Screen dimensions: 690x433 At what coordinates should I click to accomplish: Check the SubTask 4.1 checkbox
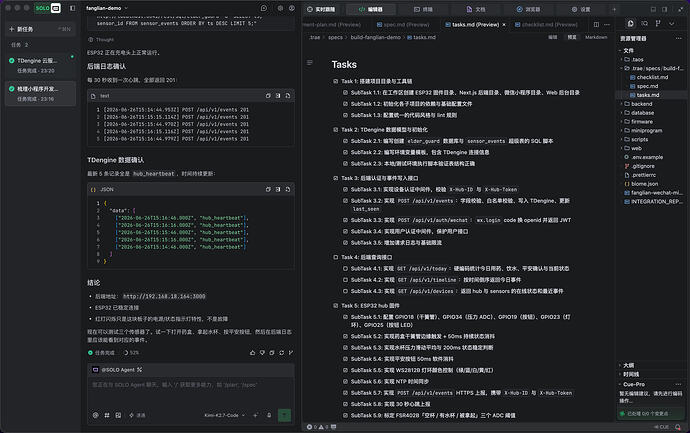[x=345, y=268]
